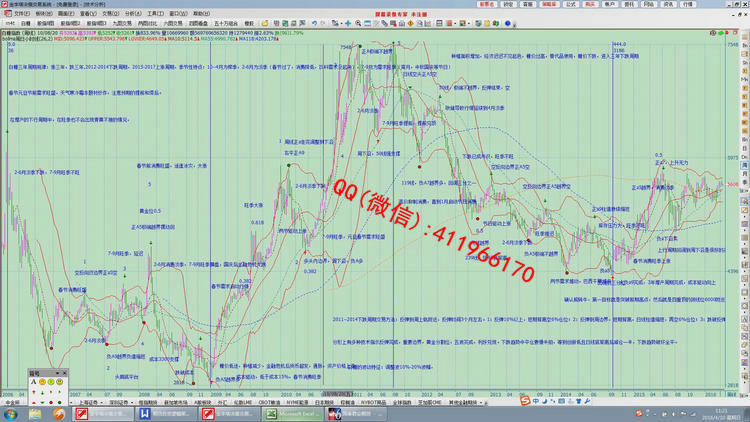Click the yellow open-folder toolbar icon

click(x=265, y=23)
